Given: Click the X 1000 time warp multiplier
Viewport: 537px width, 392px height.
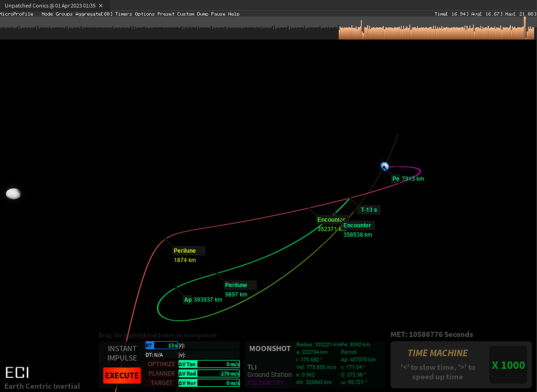Looking at the screenshot, I should (508, 365).
